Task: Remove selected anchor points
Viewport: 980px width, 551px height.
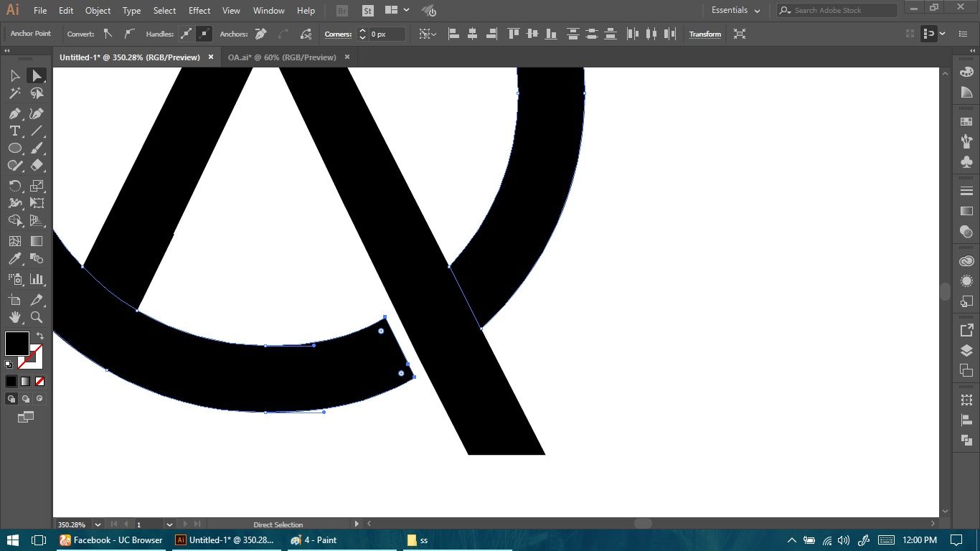Action: [x=261, y=34]
